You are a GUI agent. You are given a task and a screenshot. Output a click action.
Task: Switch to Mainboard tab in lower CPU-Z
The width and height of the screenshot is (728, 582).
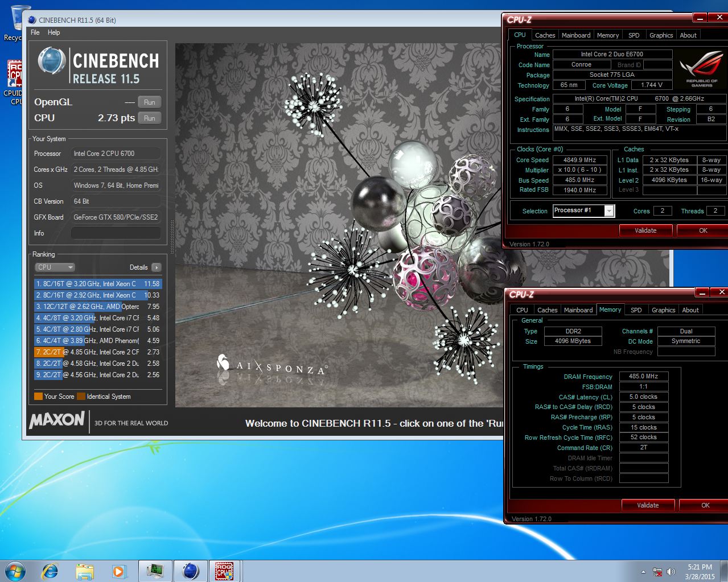[x=578, y=310]
